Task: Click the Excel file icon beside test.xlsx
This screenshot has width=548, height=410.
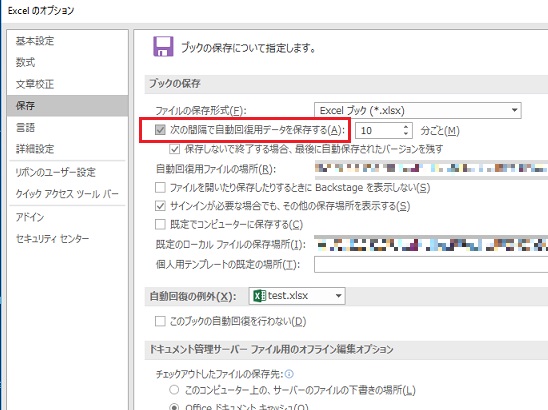Action: [x=259, y=296]
